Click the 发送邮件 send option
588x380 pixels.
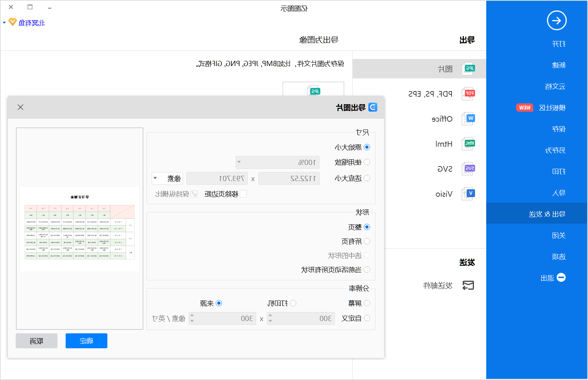[438, 286]
